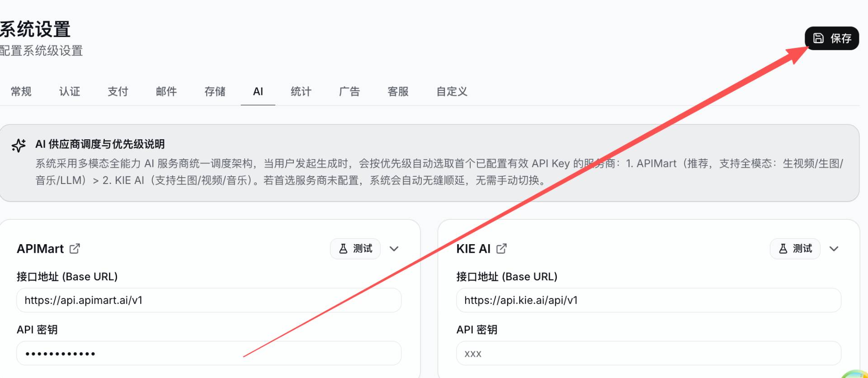868x378 pixels.
Task: Click the AI 供应商调度与优先级说明 title
Action: click(x=100, y=144)
